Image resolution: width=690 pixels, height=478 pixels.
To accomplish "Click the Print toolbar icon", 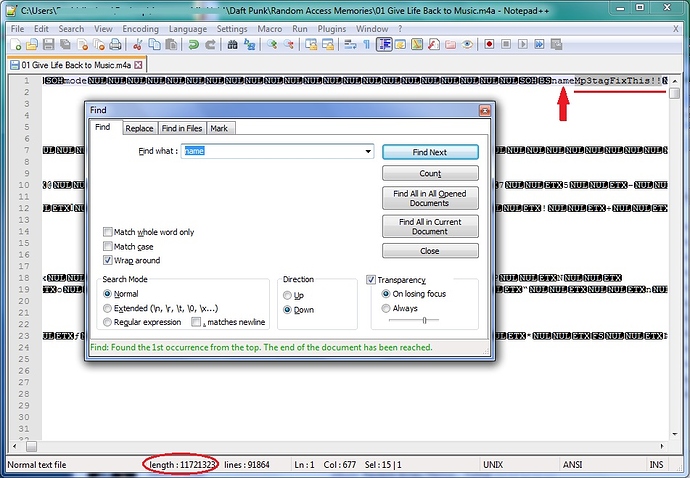I will point(115,44).
